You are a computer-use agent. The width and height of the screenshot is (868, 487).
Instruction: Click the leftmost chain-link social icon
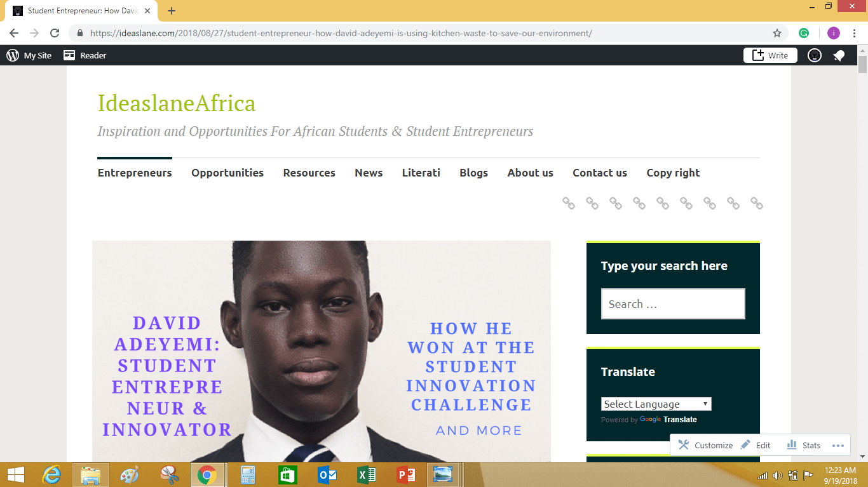[569, 203]
